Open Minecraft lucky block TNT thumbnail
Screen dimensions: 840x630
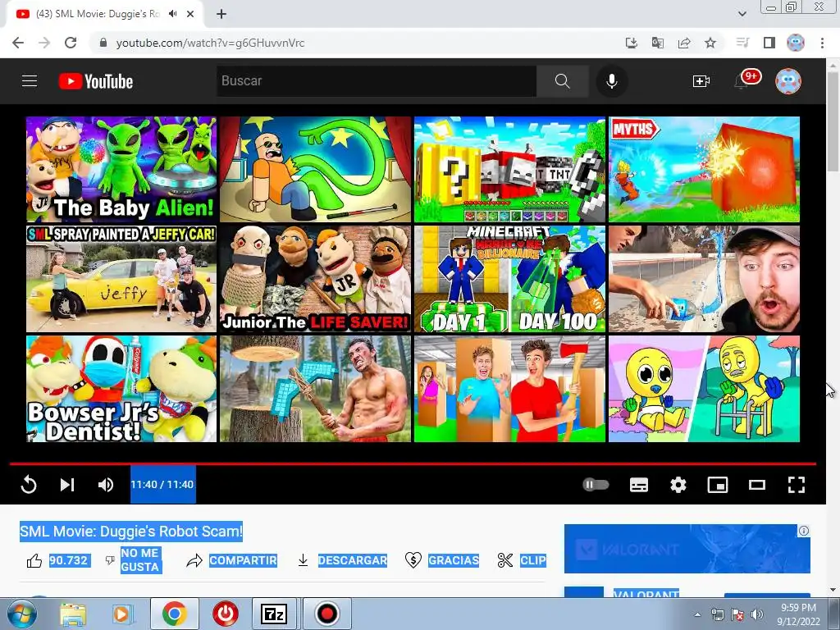pos(510,169)
